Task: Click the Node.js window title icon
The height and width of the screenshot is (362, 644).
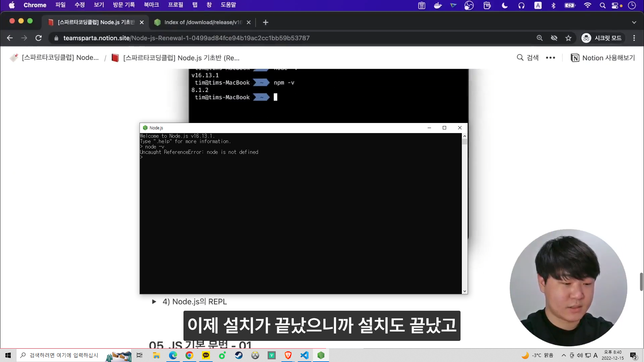Action: (145, 128)
